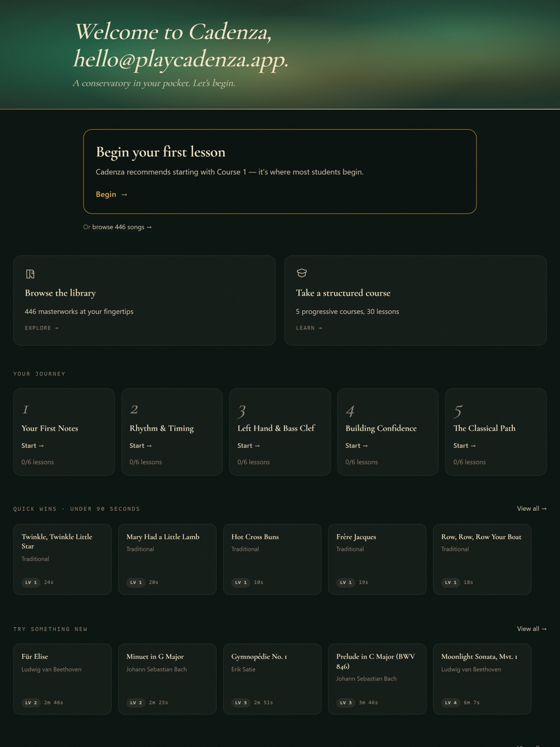Click the LV 4 badge on Moonlight Sonata
This screenshot has width=560, height=747.
pos(451,702)
